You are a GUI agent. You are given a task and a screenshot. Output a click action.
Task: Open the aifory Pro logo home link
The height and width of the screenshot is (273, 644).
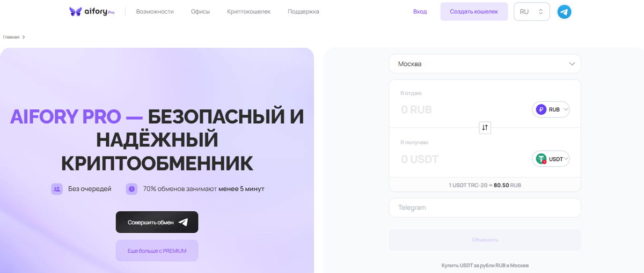[92, 11]
